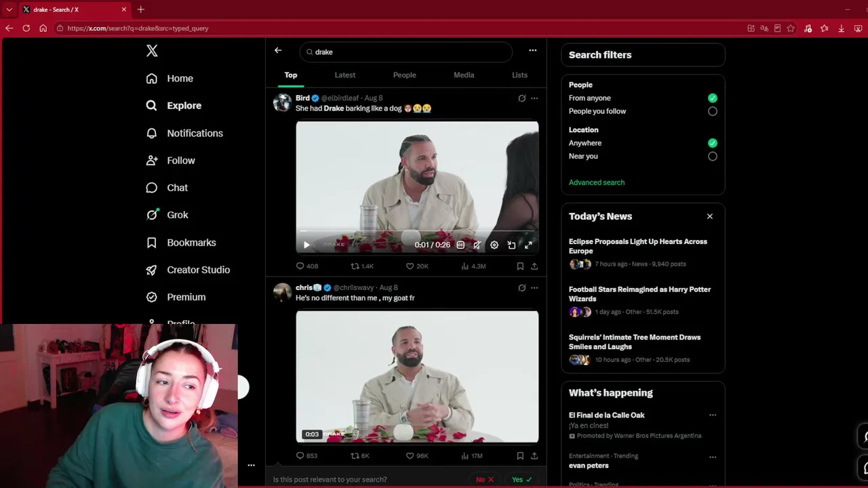Share chris's post
The height and width of the screenshot is (488, 868).
coord(534,456)
